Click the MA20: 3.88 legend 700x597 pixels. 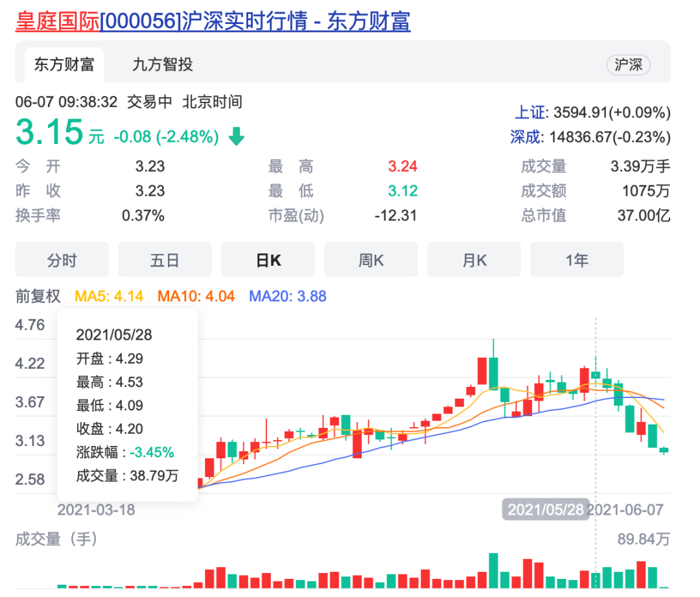point(288,296)
